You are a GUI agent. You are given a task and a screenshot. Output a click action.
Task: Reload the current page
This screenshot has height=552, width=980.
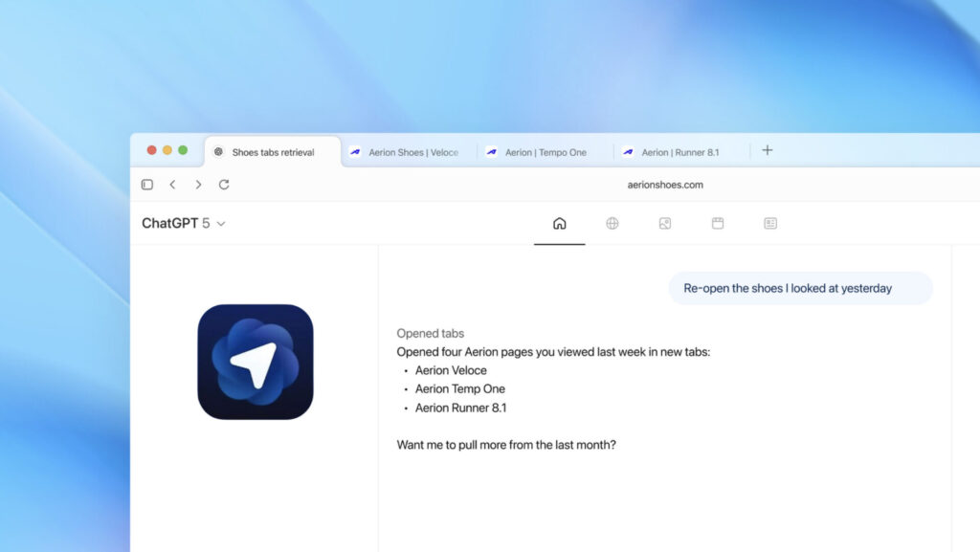[224, 185]
